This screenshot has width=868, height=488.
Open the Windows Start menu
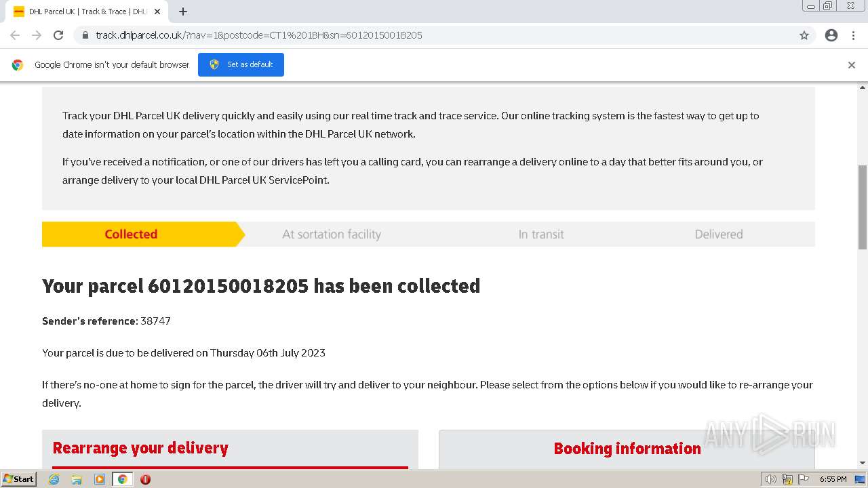tap(18, 479)
